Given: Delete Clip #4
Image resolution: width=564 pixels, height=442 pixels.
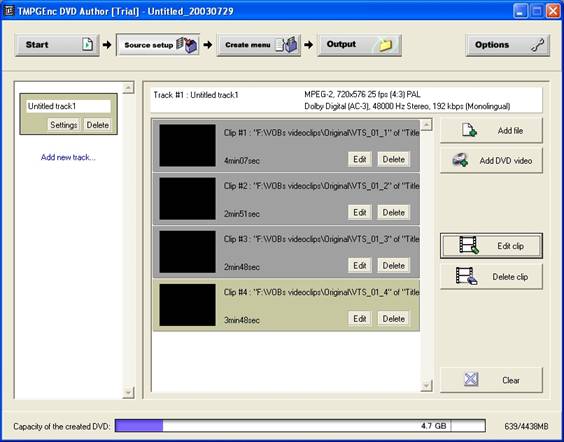Looking at the screenshot, I should click(394, 319).
